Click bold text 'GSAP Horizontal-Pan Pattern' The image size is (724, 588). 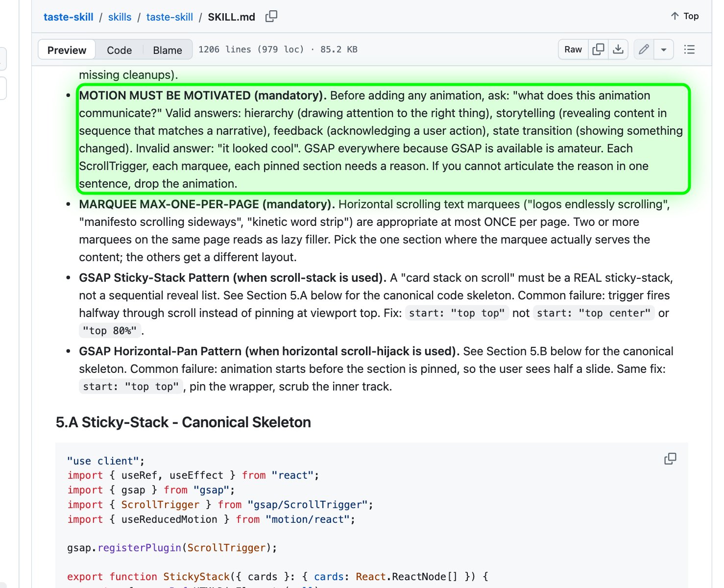coord(161,351)
